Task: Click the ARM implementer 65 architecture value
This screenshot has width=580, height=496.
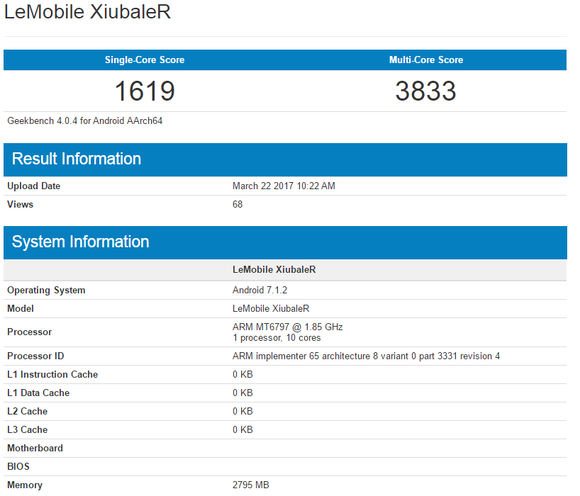Action: [366, 356]
